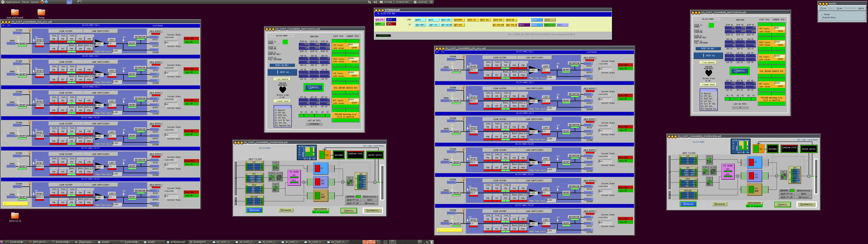Click the SIG block in the HAM3 overview window

[759, 149]
